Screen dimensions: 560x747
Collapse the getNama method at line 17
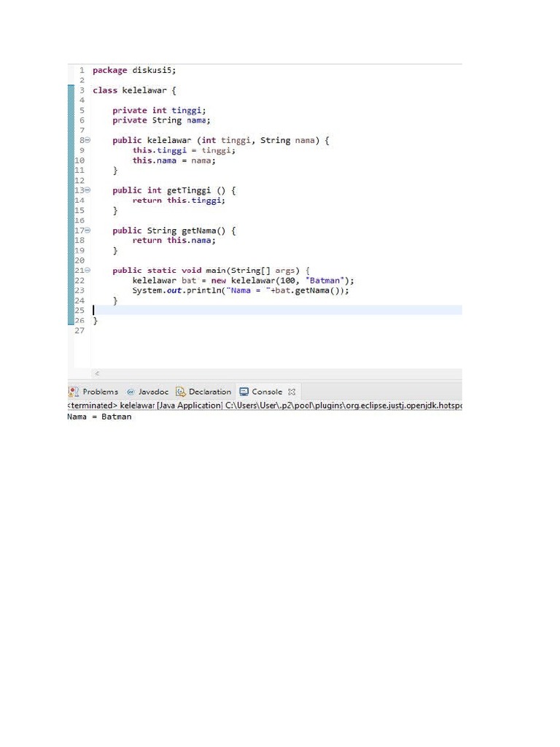tap(88, 230)
